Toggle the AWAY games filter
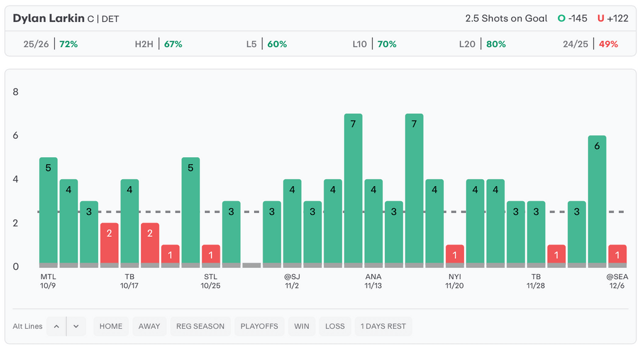Image resolution: width=644 pixels, height=352 pixels. pos(149,326)
